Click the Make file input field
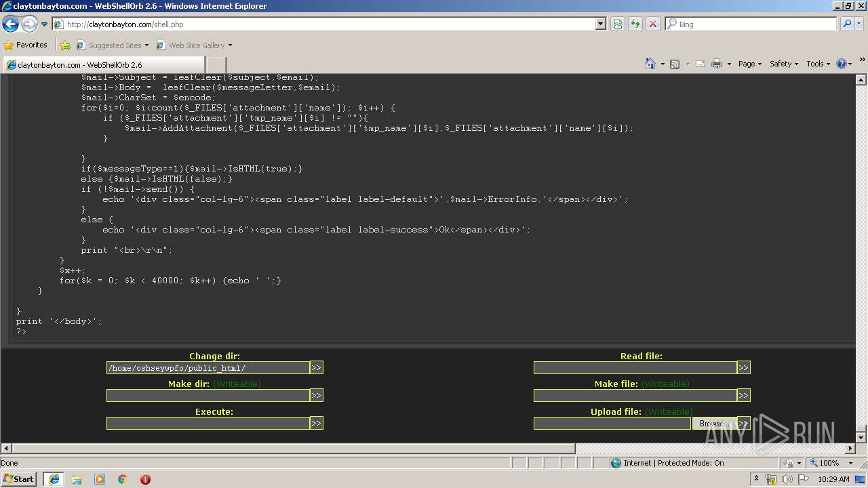Image resolution: width=868 pixels, height=488 pixels. pyautogui.click(x=635, y=396)
